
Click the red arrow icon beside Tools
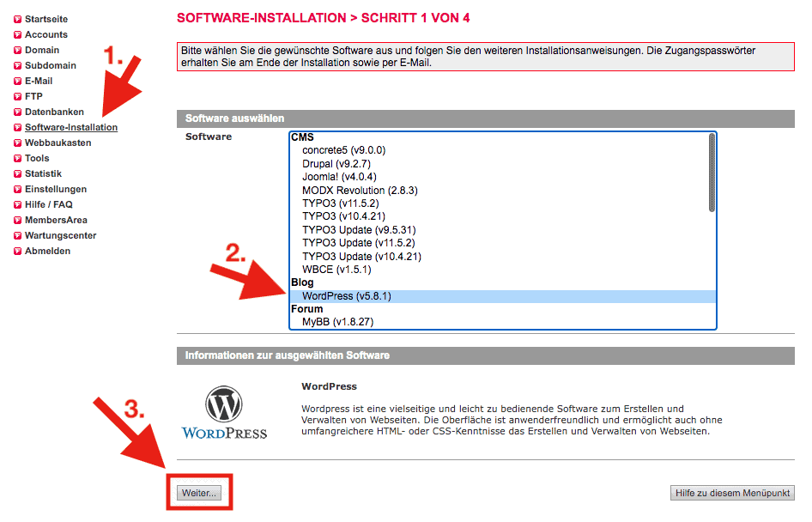click(x=18, y=159)
